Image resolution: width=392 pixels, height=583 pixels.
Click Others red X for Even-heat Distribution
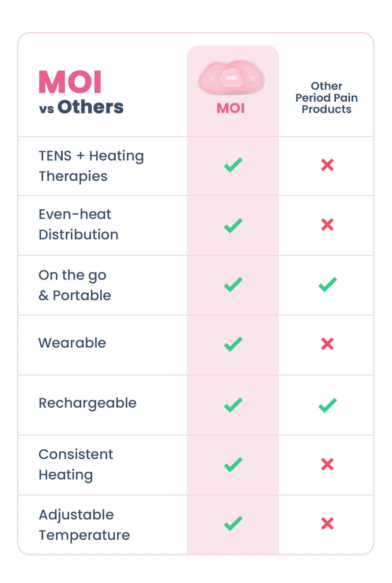pos(327,225)
